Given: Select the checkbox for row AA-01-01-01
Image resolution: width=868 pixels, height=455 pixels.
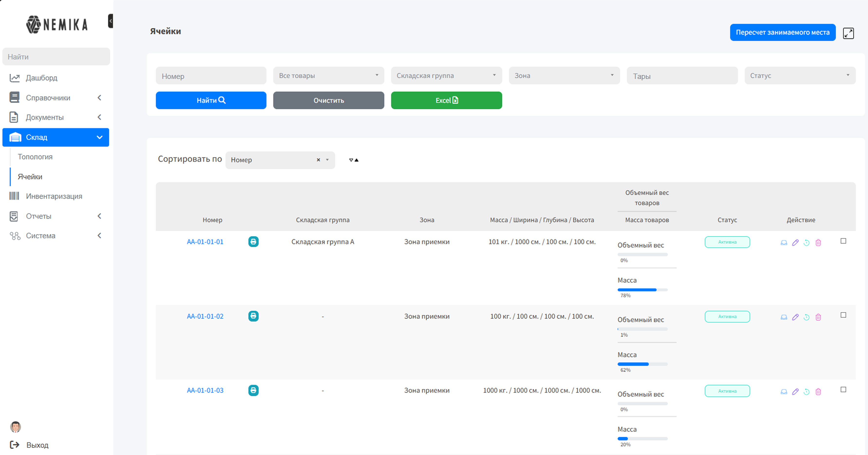Looking at the screenshot, I should (x=843, y=241).
